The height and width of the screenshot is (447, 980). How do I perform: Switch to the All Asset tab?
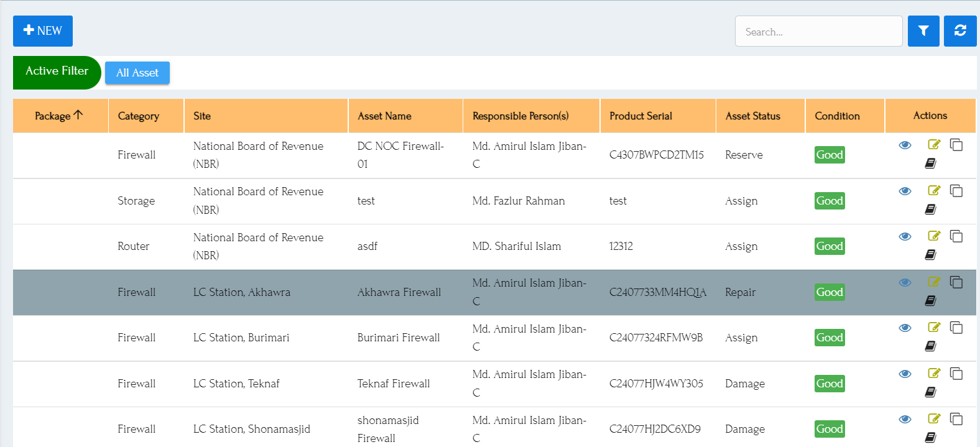[137, 73]
